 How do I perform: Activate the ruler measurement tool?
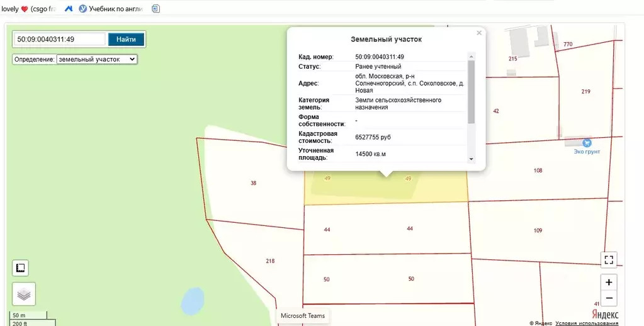(20, 268)
